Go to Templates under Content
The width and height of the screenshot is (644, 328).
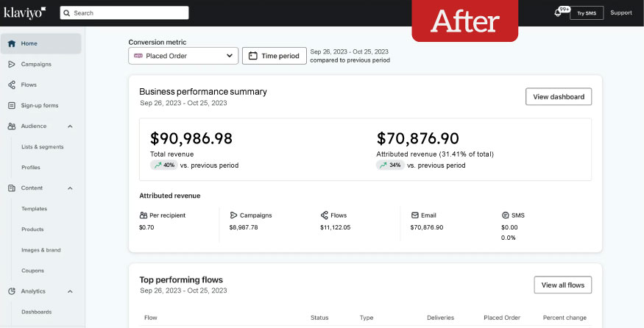[35, 209]
